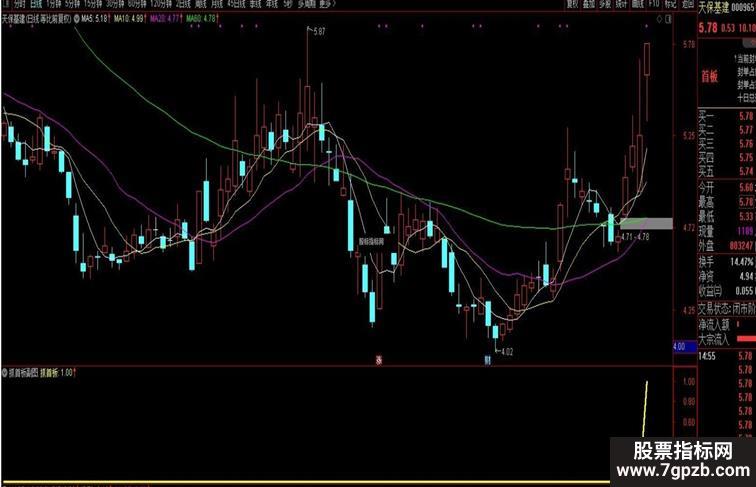Select the 季线 quarterly tab
Viewport: 756px width, 487px height.
(x=255, y=4)
